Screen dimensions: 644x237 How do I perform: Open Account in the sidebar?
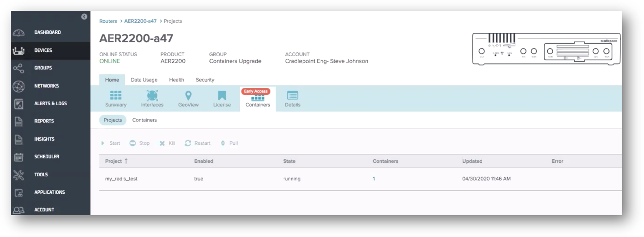[44, 210]
